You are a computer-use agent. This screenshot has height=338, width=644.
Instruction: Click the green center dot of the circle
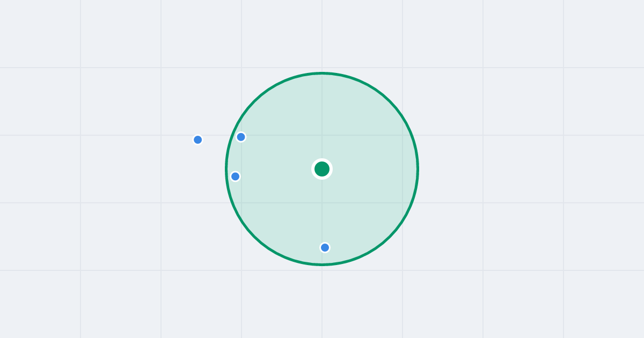[322, 169]
